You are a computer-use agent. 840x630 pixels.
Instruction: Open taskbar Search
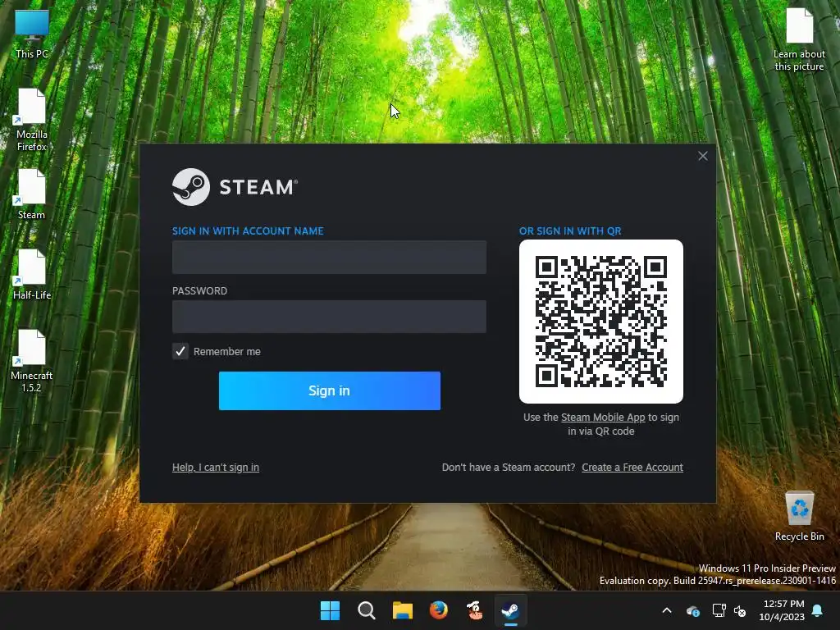pyautogui.click(x=367, y=610)
